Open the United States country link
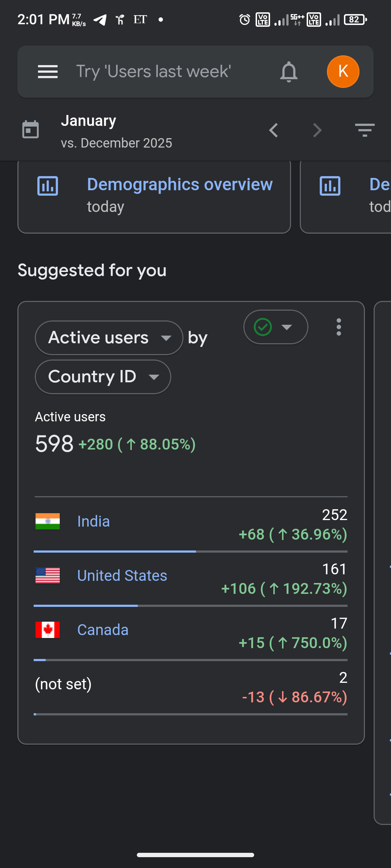The image size is (391, 868). pyautogui.click(x=122, y=576)
